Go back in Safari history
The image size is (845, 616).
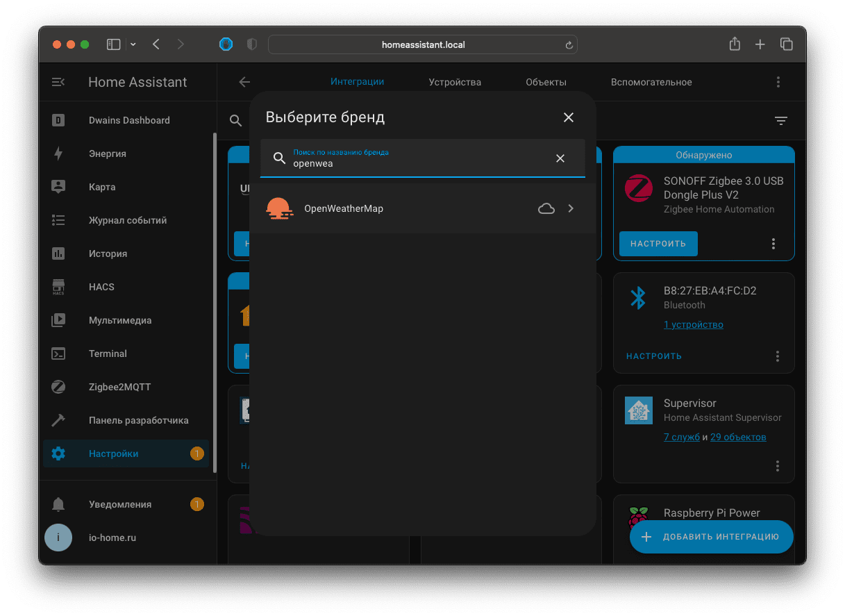[x=156, y=44]
